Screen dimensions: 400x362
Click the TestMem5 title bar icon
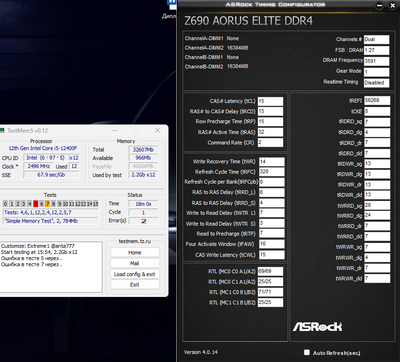tap(2, 131)
